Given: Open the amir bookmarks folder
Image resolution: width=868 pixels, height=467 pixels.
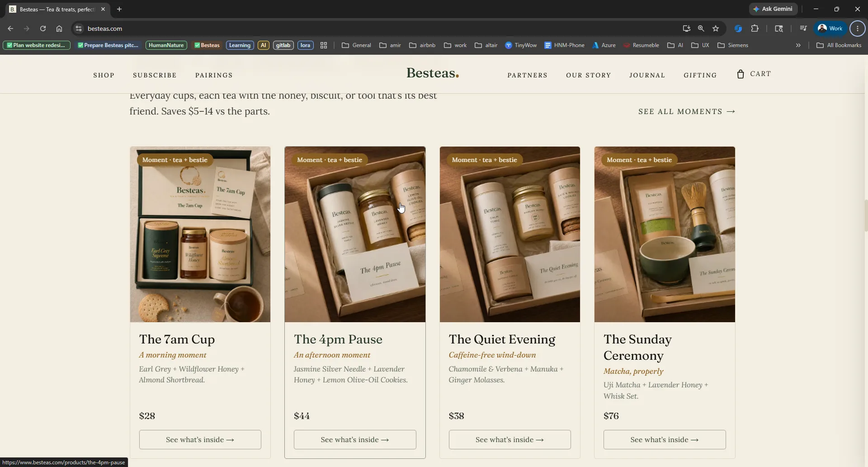Looking at the screenshot, I should pos(391,45).
